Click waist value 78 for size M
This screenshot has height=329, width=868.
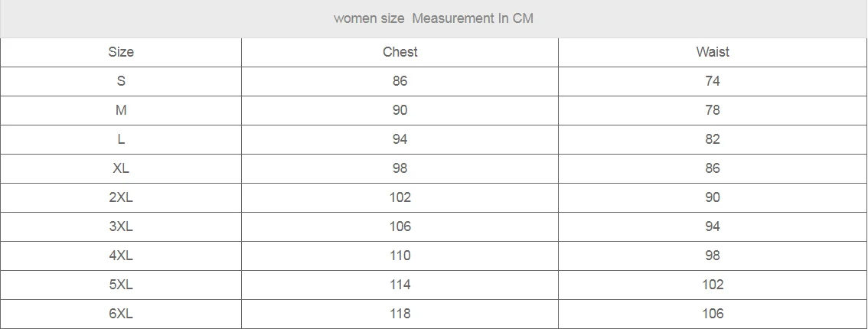pyautogui.click(x=713, y=110)
